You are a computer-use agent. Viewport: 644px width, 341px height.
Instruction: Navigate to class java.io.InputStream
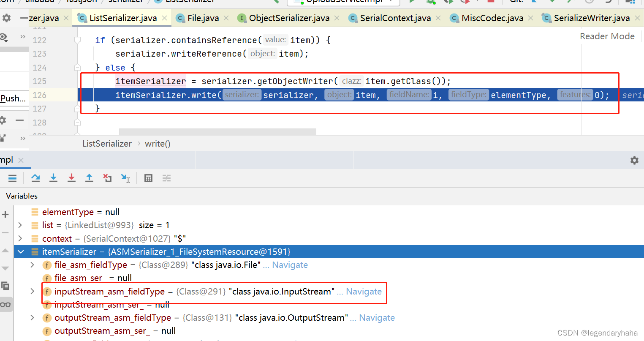[364, 292]
